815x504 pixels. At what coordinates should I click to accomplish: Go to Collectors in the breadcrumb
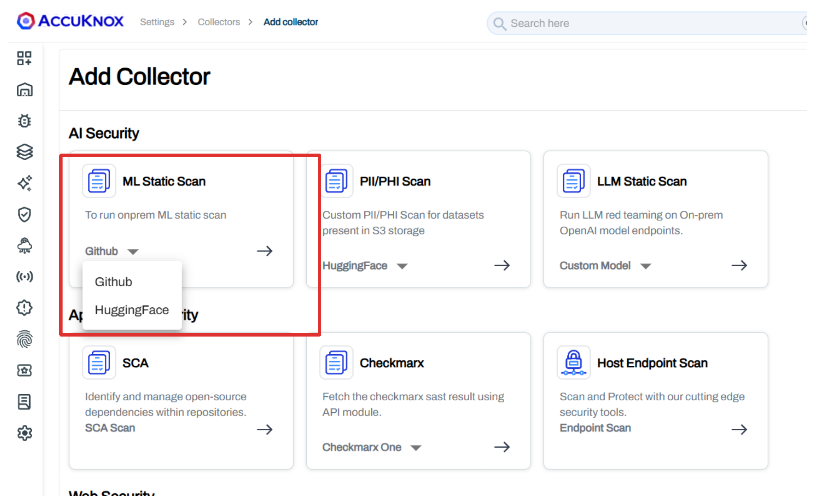[x=219, y=22]
